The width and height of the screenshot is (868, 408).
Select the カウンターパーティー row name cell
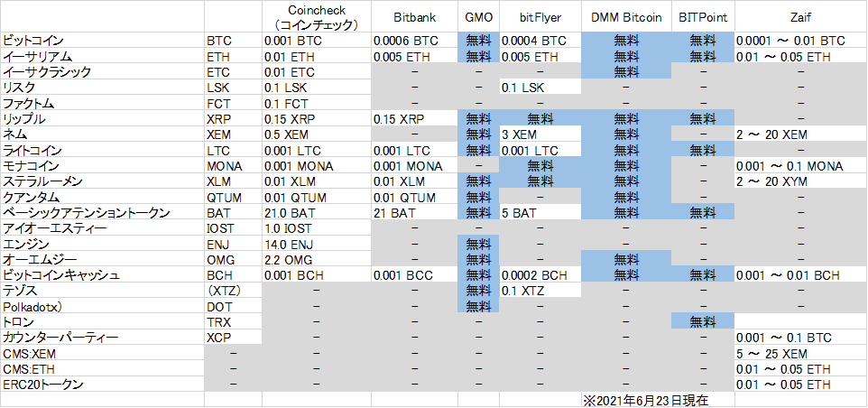tap(103, 338)
